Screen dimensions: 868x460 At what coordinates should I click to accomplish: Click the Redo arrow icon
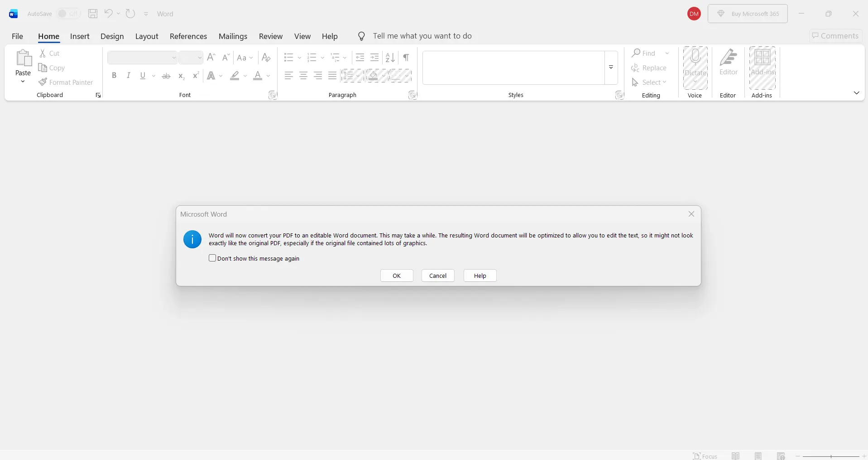pyautogui.click(x=130, y=14)
